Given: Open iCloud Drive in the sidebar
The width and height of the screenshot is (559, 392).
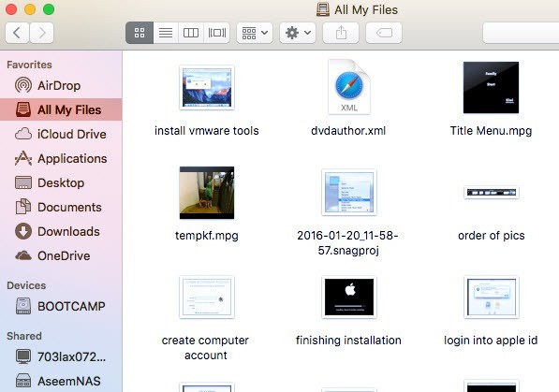Looking at the screenshot, I should coord(61,134).
